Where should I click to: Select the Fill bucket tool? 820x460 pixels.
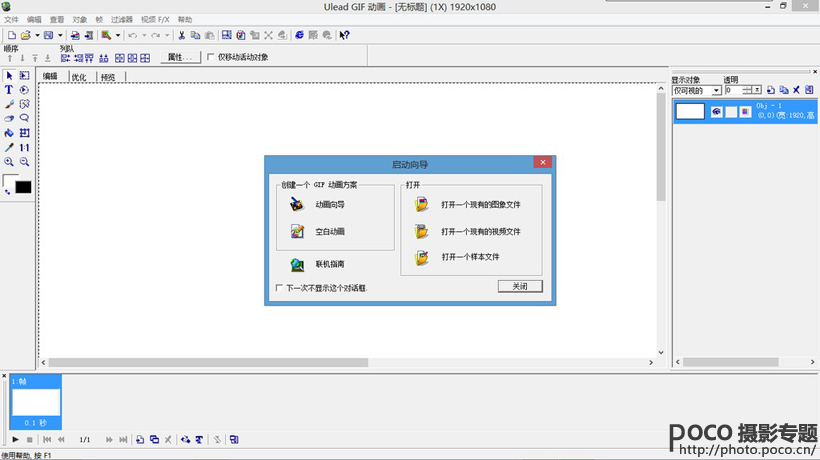[x=9, y=133]
